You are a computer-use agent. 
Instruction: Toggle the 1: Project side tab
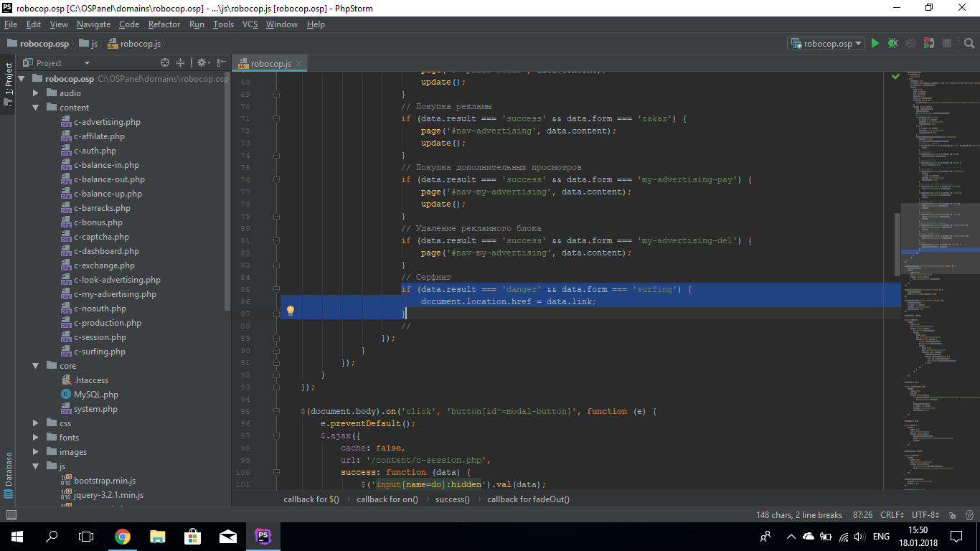9,79
